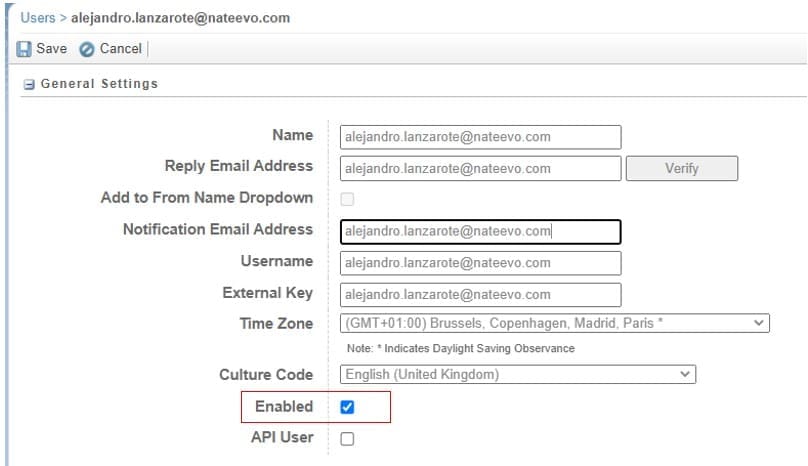The width and height of the screenshot is (808, 466).
Task: Open the Time Zone dropdown
Action: (554, 324)
